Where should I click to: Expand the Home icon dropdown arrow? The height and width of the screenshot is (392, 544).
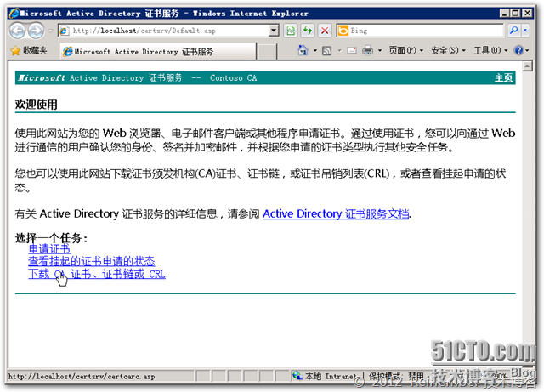315,51
